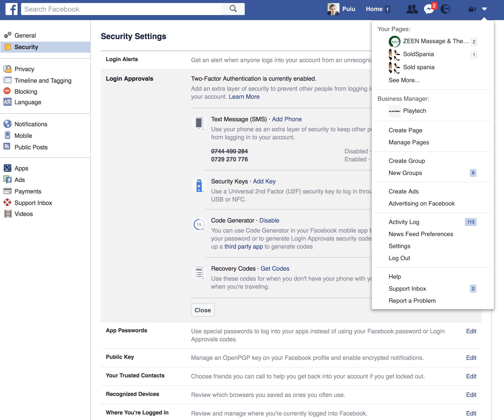
Task: Select Create Page in the menu
Action: click(405, 130)
